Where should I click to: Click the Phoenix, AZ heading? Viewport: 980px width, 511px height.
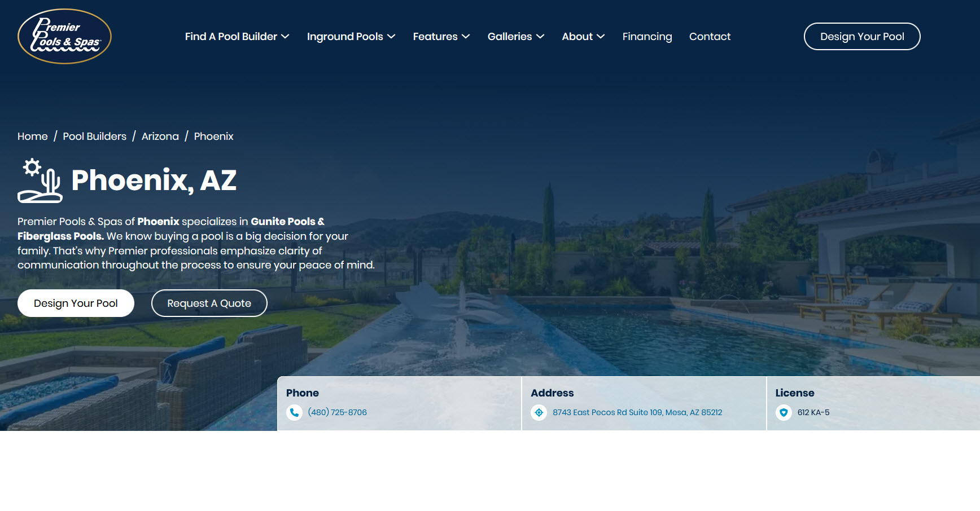coord(154,180)
